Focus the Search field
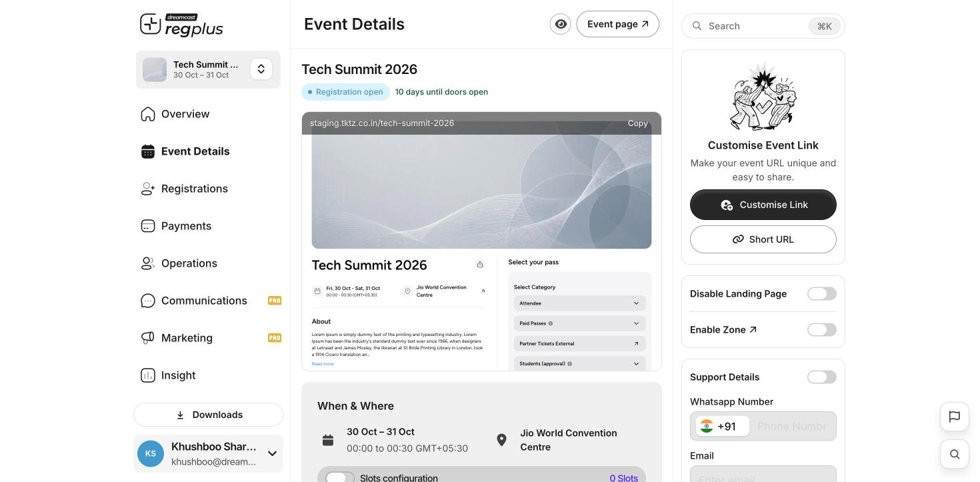 [763, 26]
